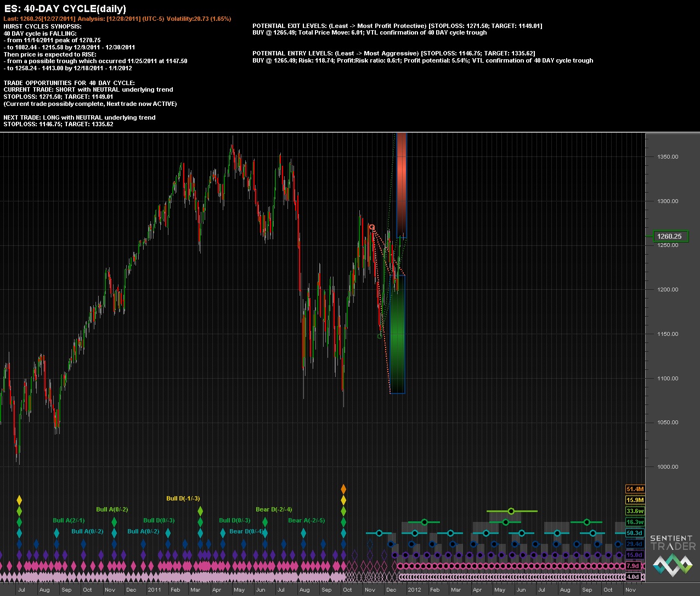
Task: Select the Bear A(-2/-5) annotation
Action: pos(306,520)
